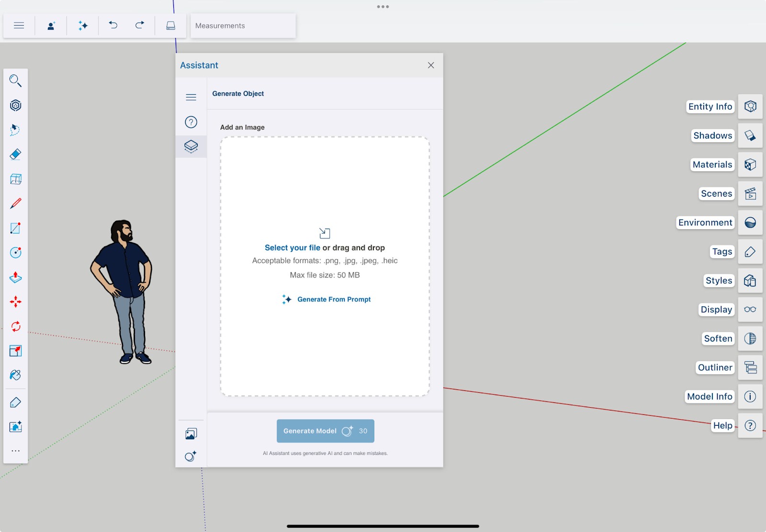
Task: Open the Paint Bucket tool
Action: (x=15, y=375)
